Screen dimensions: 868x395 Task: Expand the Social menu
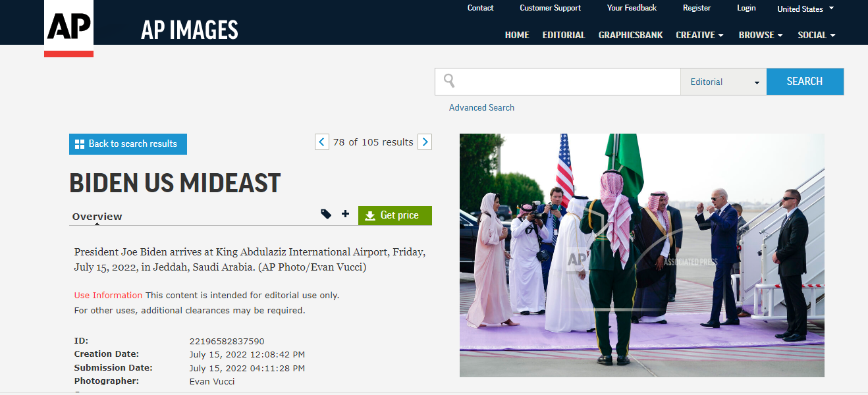coord(816,35)
